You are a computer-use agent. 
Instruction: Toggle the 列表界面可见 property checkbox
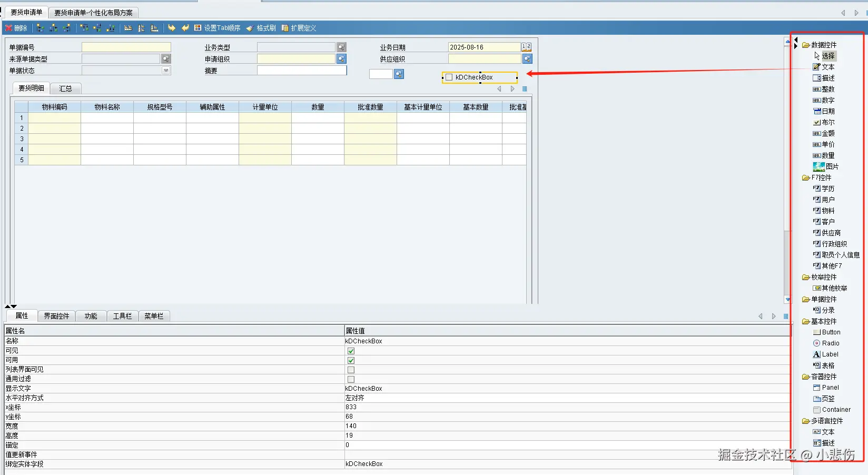point(351,370)
